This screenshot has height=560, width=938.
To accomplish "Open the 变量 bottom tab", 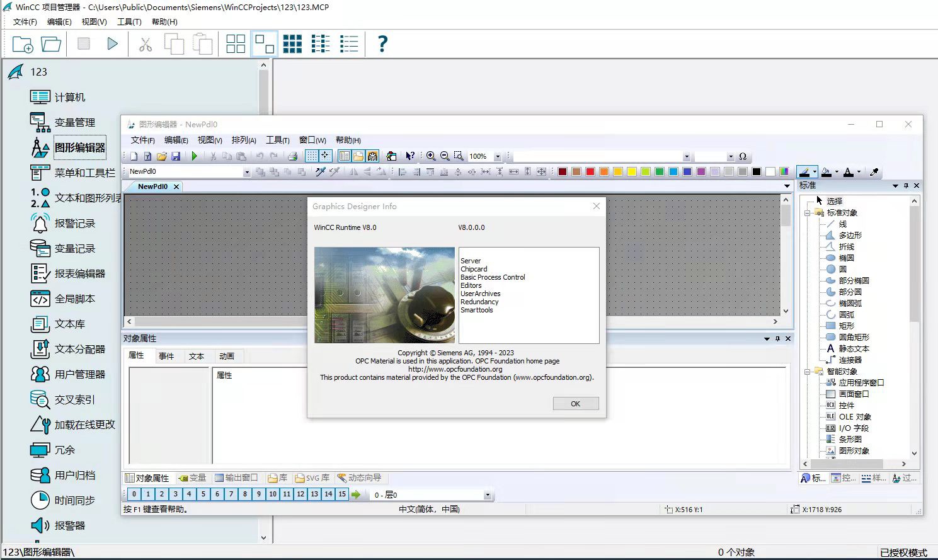I will point(193,477).
